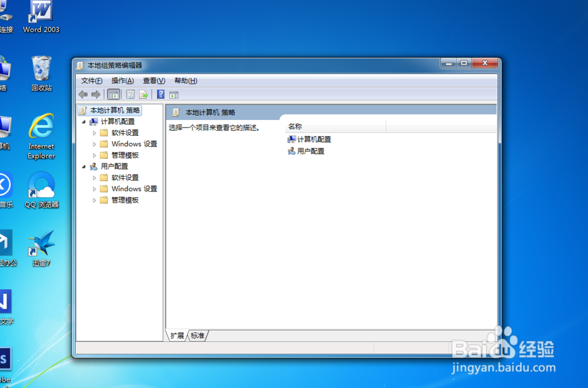The image size is (588, 388).
Task: Expand Windows 设置 under 计算机配置
Action: tap(95, 144)
